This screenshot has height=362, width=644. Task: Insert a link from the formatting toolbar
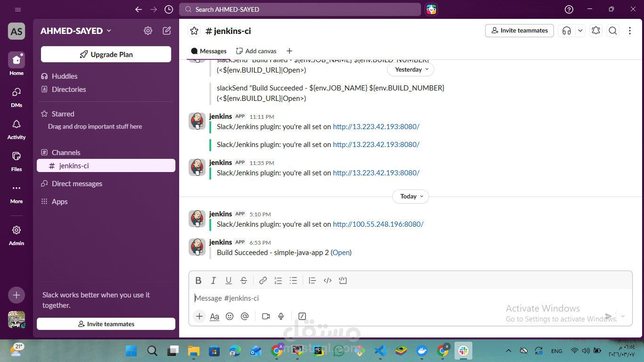263,280
